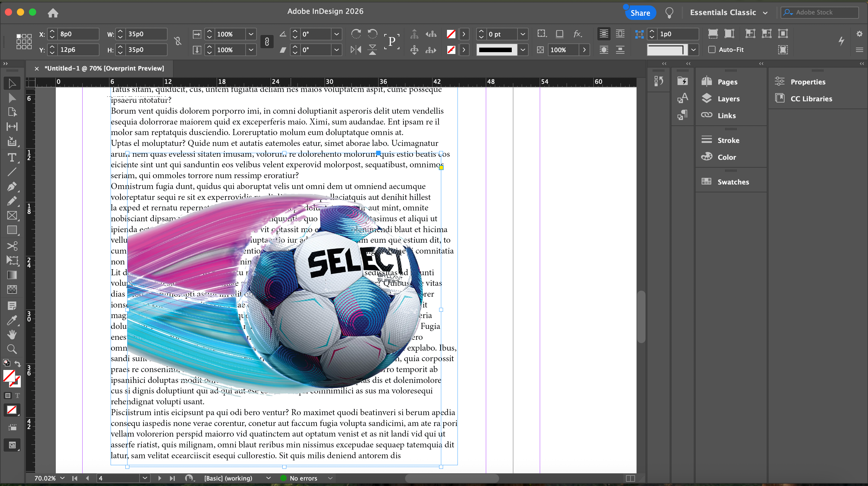Expand the stroke weight 0 pt dropdown
The width and height of the screenshot is (868, 486).
click(523, 34)
